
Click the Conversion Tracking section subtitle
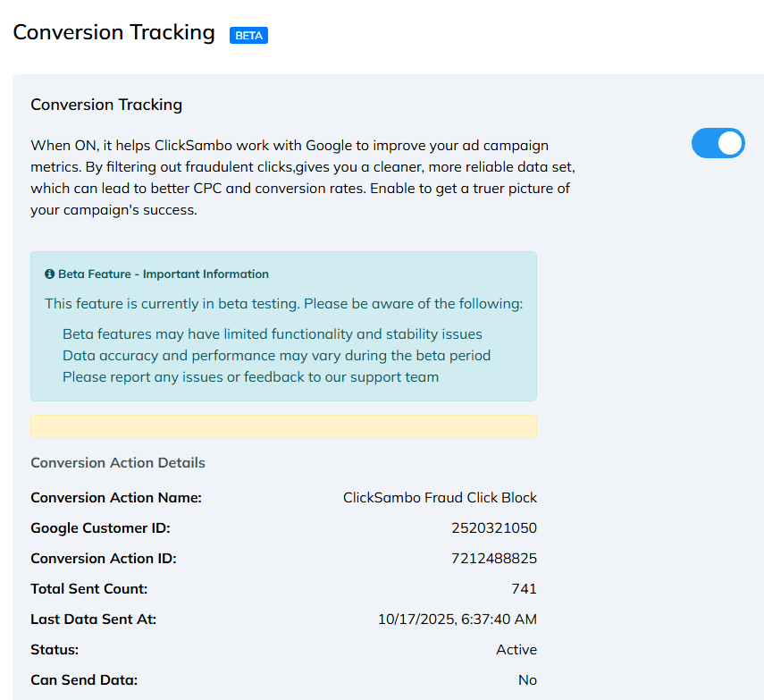106,105
